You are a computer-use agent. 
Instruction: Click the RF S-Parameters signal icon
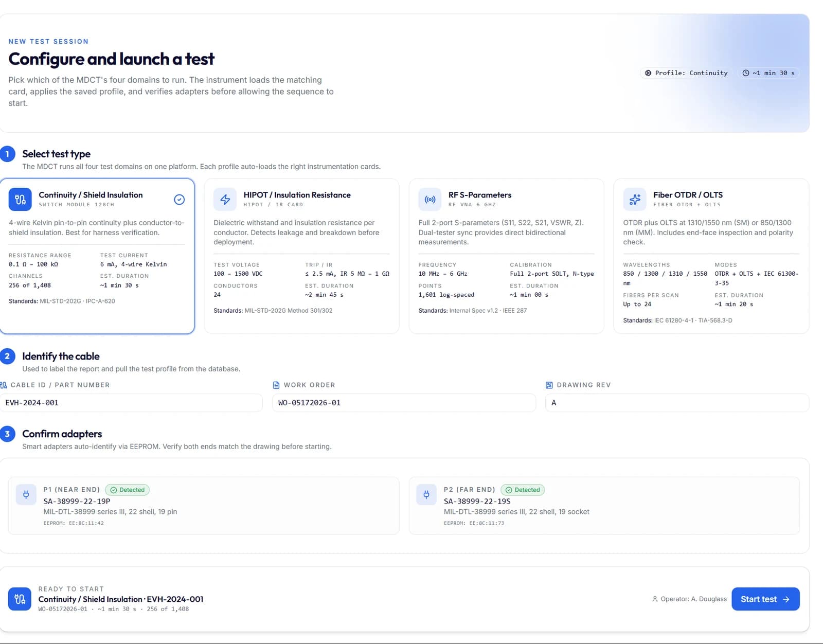tap(430, 200)
